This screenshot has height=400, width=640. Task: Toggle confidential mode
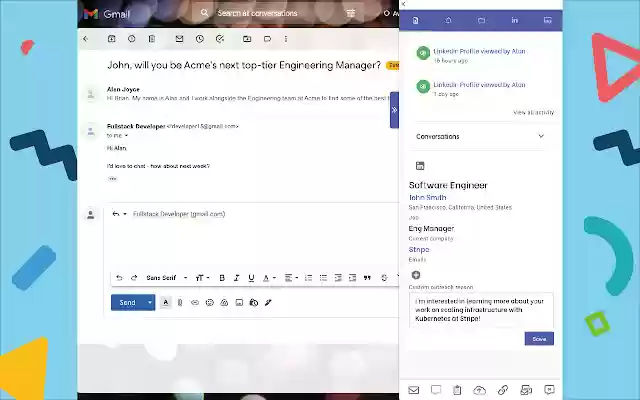point(254,302)
